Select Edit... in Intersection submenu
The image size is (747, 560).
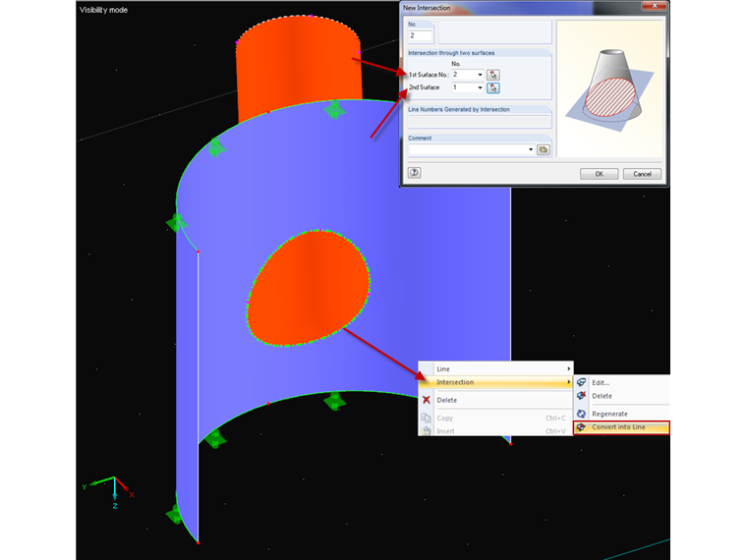click(622, 382)
